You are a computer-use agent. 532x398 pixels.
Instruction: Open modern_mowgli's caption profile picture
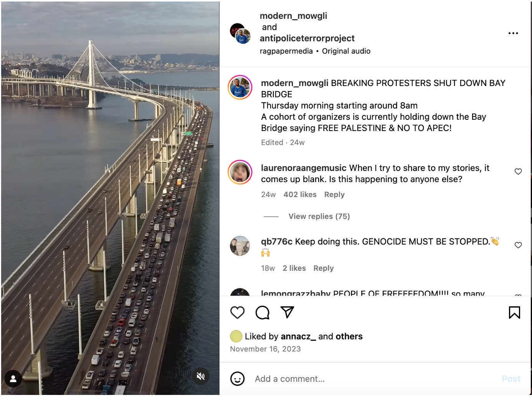tap(240, 87)
